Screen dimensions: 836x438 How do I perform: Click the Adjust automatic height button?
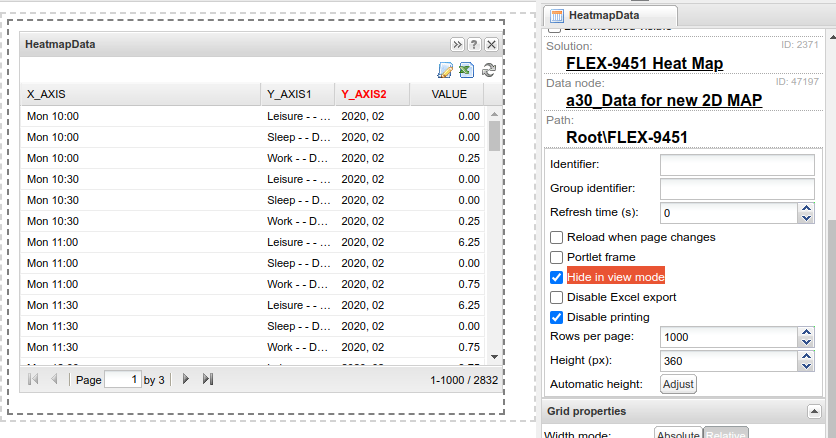tap(678, 384)
